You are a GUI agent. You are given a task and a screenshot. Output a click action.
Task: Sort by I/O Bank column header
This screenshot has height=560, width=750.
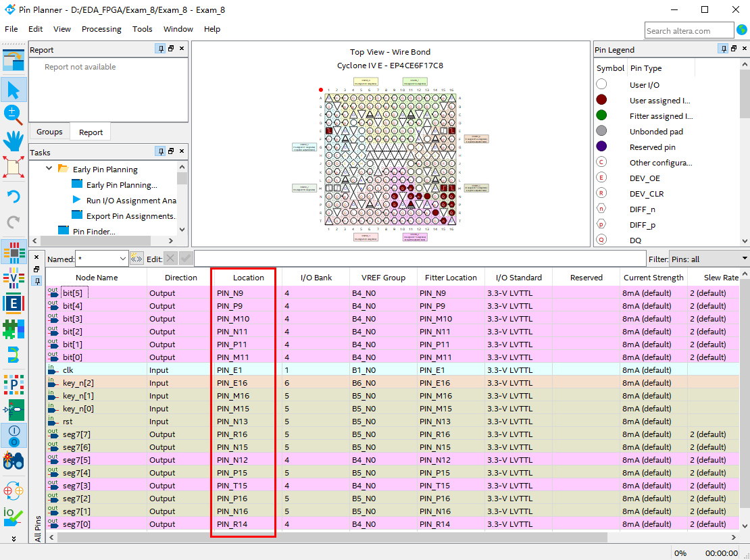pyautogui.click(x=316, y=278)
